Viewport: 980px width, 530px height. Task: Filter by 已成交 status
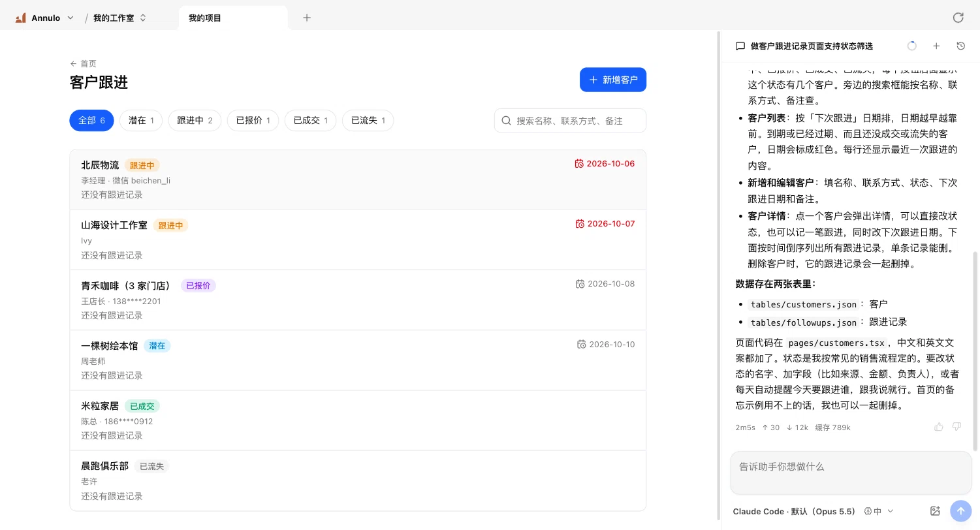pos(310,120)
